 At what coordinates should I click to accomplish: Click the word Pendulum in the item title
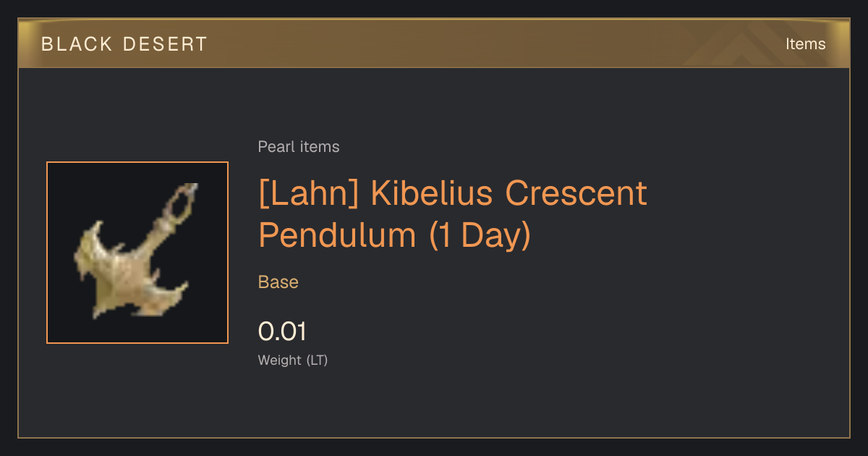click(337, 235)
